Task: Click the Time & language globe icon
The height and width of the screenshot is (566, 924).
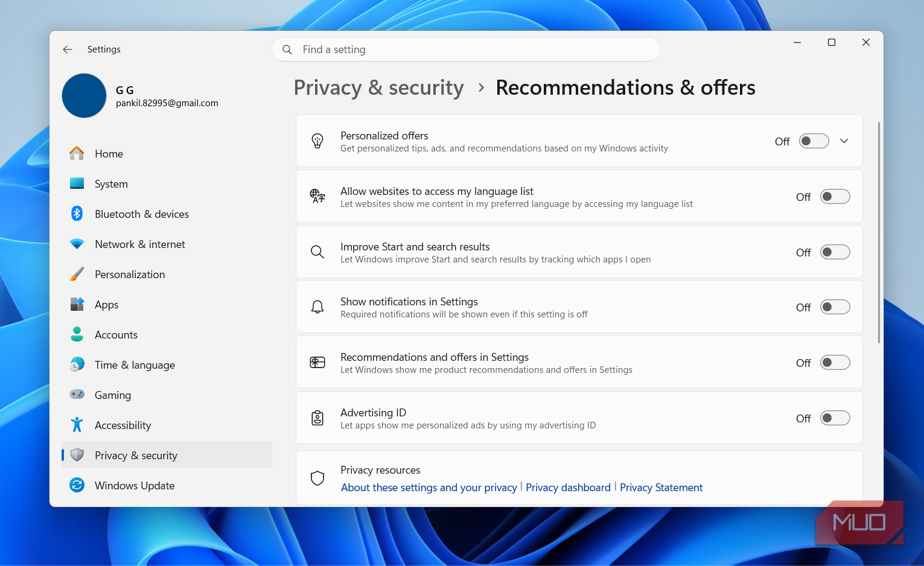Action: point(77,364)
